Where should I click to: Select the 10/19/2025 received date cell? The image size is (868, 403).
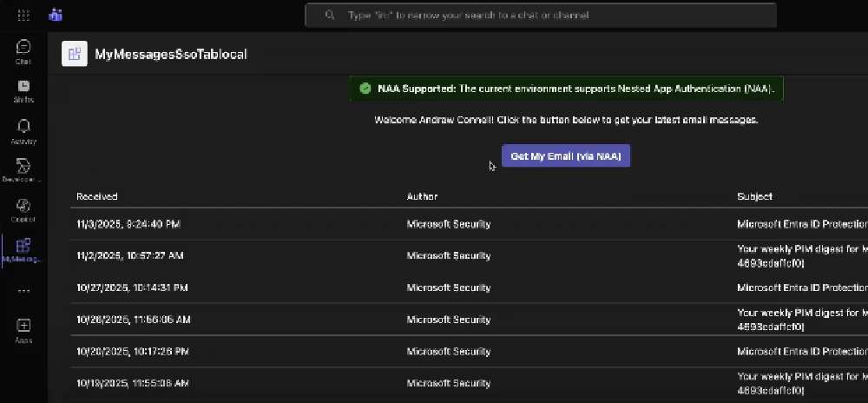(133, 383)
